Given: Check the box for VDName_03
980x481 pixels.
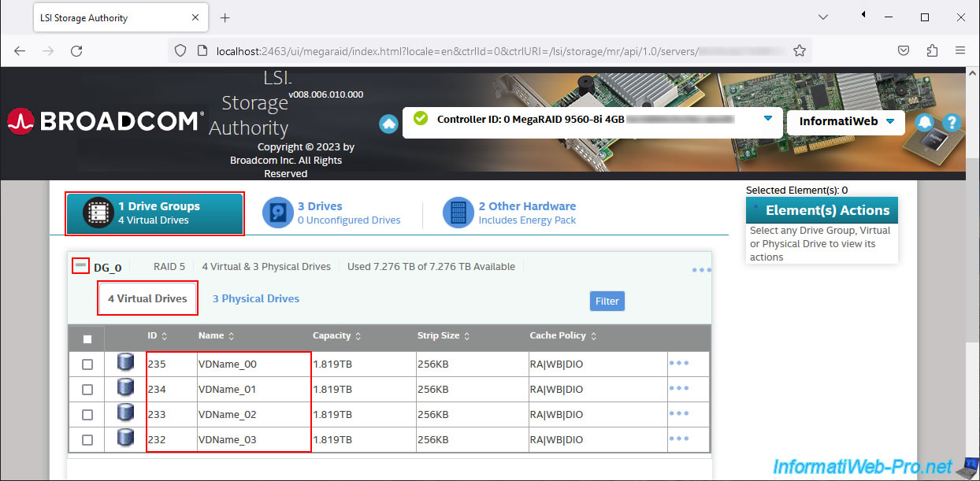Looking at the screenshot, I should pos(87,440).
